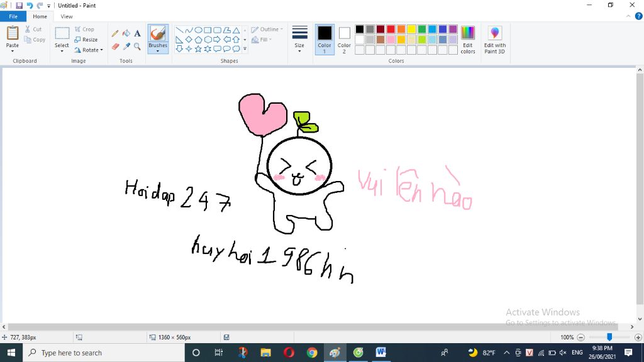Click the taskbar search box
Screen dimensions: 644x362
104,353
